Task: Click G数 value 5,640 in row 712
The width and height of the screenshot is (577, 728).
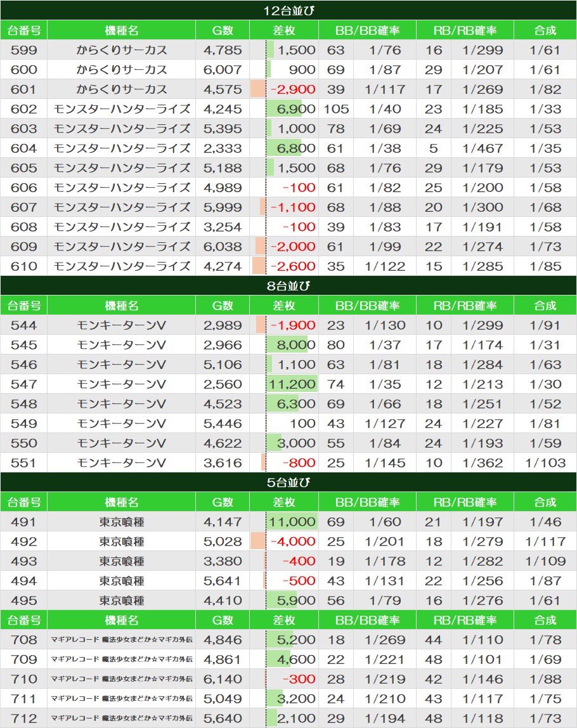Action: (x=223, y=718)
